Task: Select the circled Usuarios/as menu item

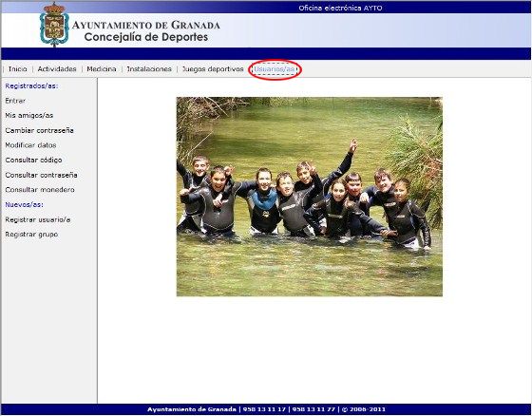Action: coord(275,69)
